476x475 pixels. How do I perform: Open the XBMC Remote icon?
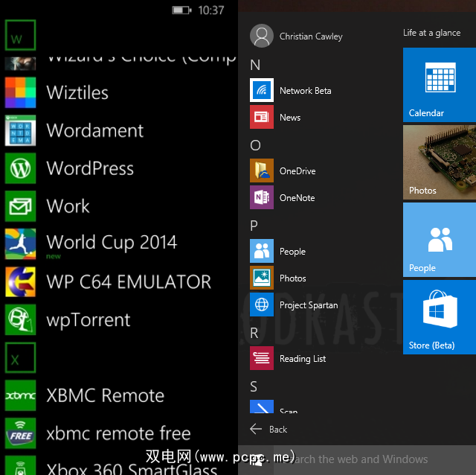(20, 395)
